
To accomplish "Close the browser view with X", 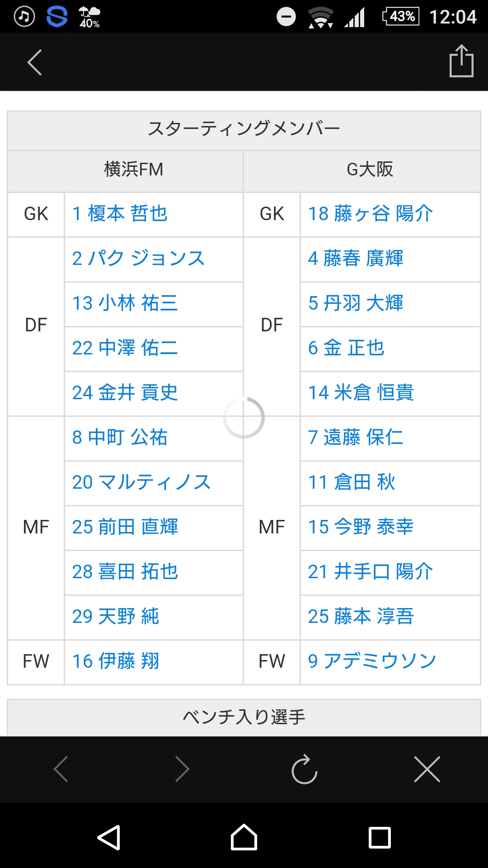I will 427,769.
